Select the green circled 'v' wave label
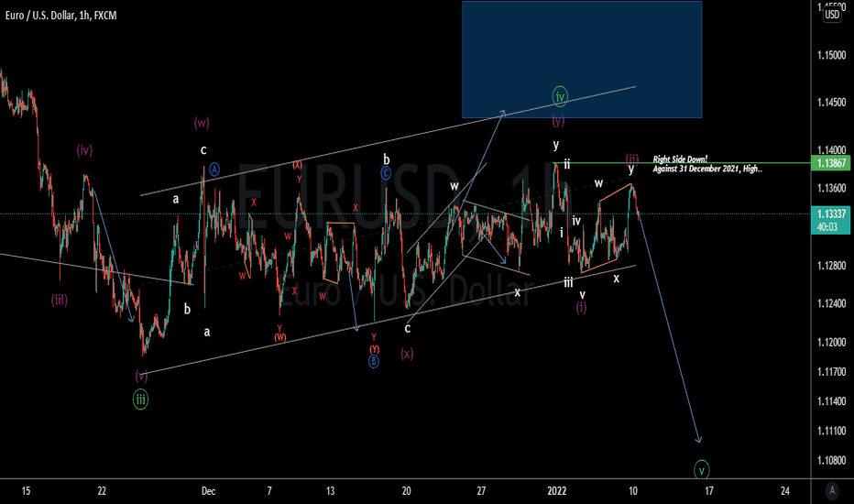This screenshot has width=854, height=504. (x=702, y=470)
